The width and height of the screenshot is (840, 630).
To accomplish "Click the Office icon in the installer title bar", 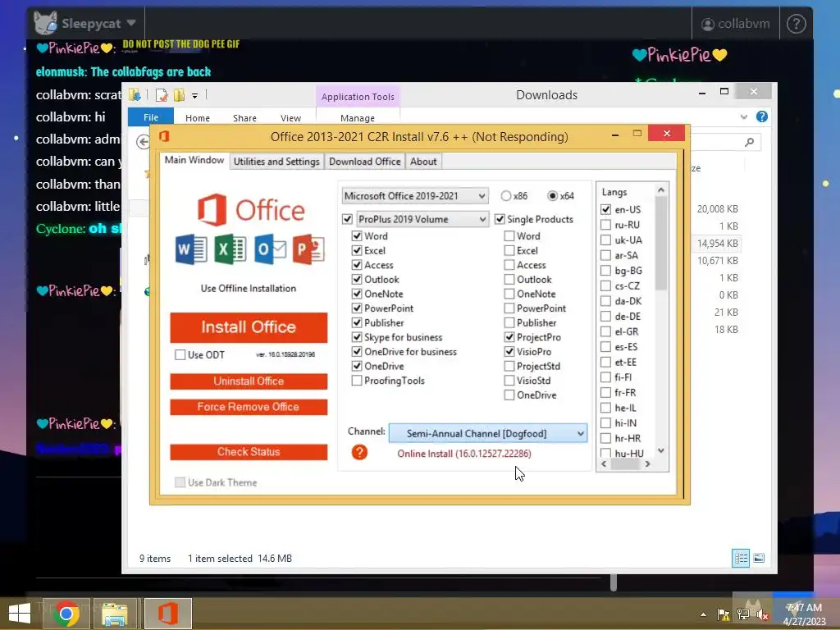I will [164, 136].
